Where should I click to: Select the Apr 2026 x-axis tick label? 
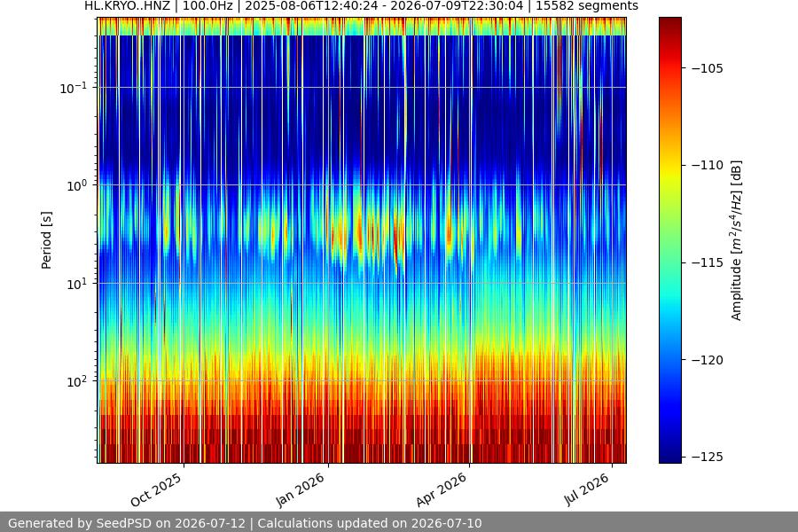[x=442, y=489]
